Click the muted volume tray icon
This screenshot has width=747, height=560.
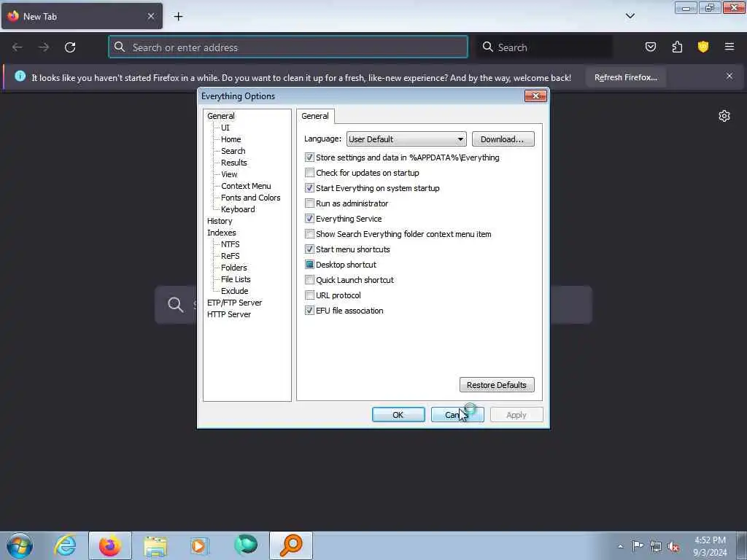pyautogui.click(x=673, y=547)
